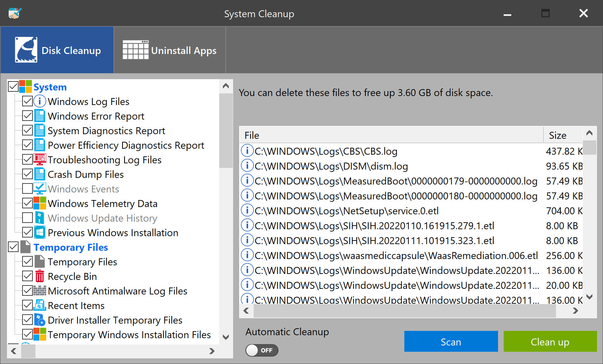This screenshot has height=364, width=603.
Task: Click the Crash Dump Files icon
Action: 40,174
